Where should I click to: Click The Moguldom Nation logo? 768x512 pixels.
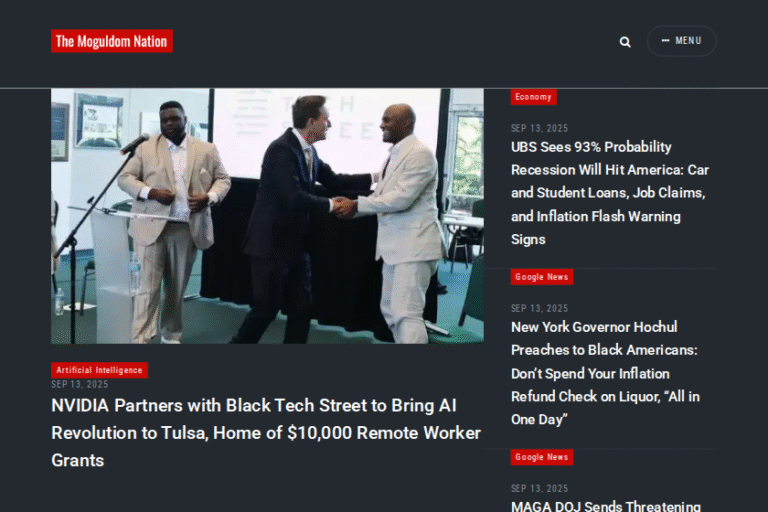pyautogui.click(x=112, y=41)
